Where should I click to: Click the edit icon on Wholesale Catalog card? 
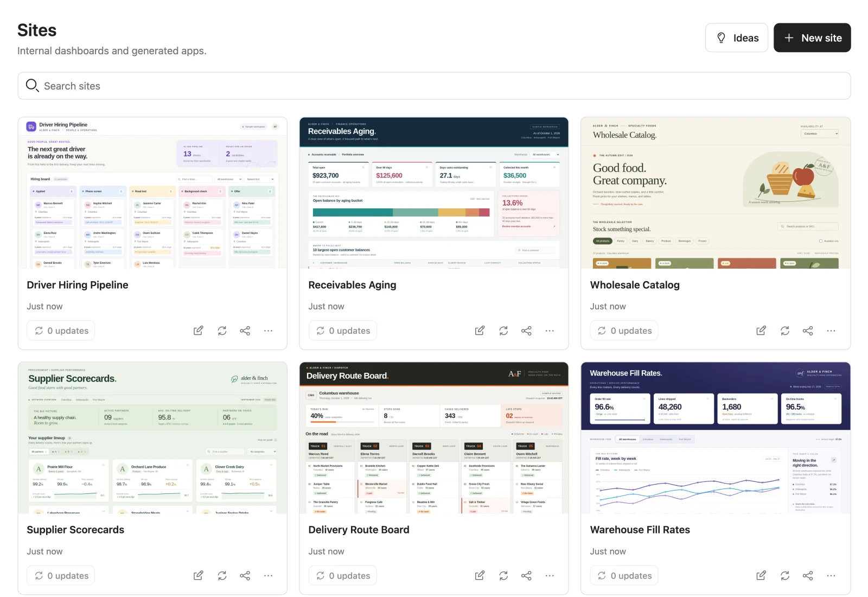click(x=762, y=331)
